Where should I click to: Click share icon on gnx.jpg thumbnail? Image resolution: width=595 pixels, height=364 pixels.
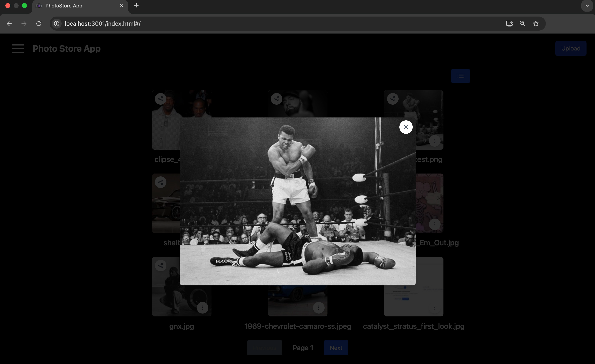[x=161, y=266]
